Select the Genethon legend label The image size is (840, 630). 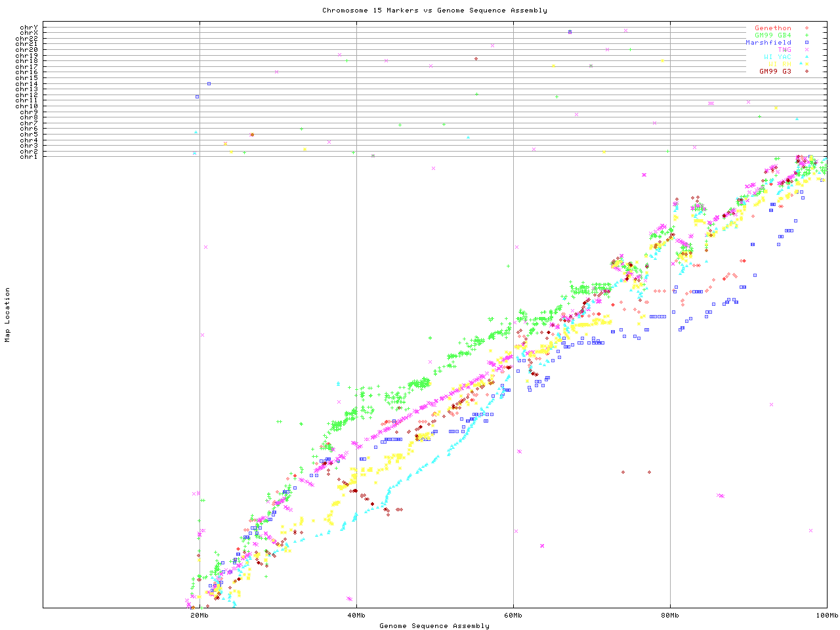pos(772,28)
